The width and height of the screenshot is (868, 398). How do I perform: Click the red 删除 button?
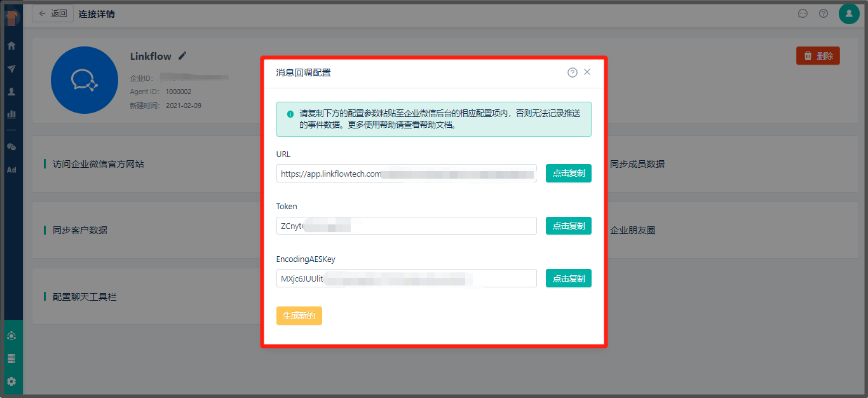pos(818,55)
